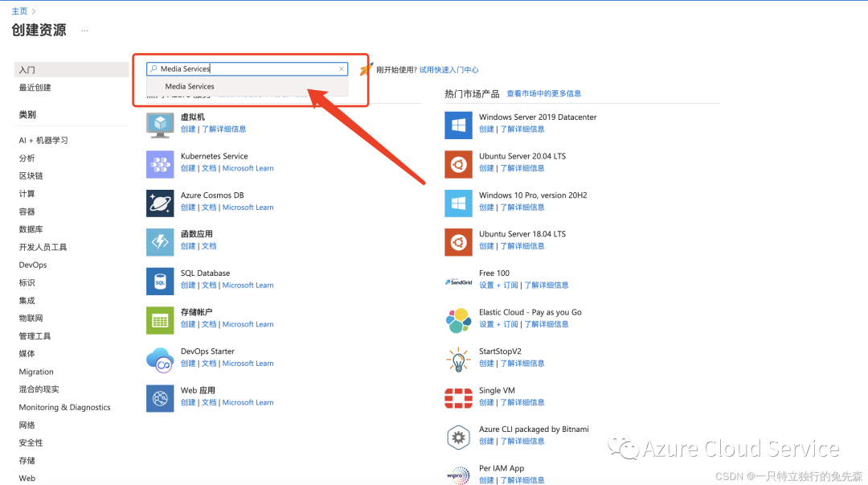This screenshot has width=868, height=485.
Task: Open the 数据库 category
Action: [31, 229]
